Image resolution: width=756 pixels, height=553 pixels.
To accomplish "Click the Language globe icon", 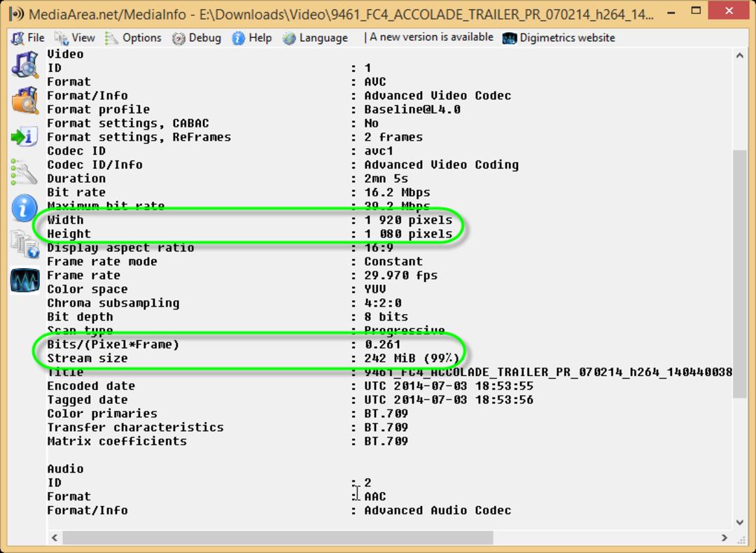I will (x=289, y=38).
